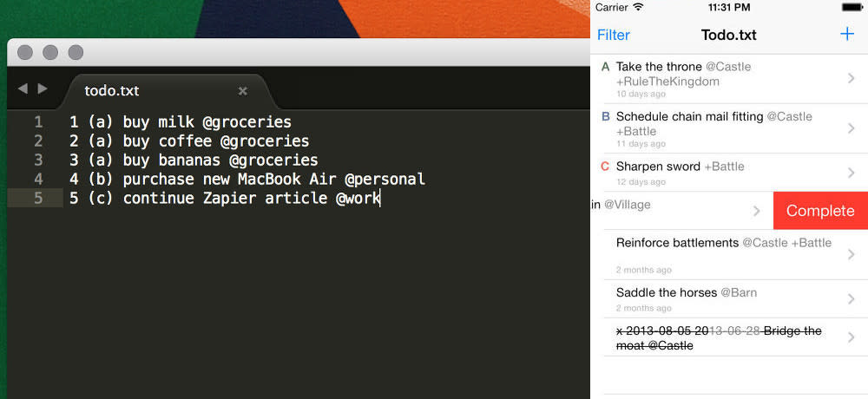868x399 pixels.
Task: Click the 10 days ago timestamp
Action: [x=641, y=94]
